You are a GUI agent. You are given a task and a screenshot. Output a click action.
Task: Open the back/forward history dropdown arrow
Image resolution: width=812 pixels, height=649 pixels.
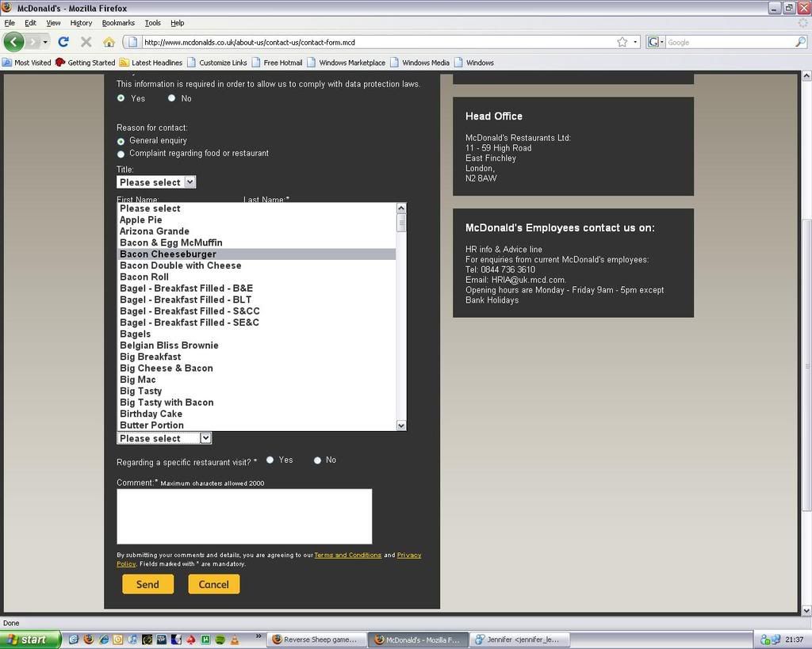[x=45, y=42]
